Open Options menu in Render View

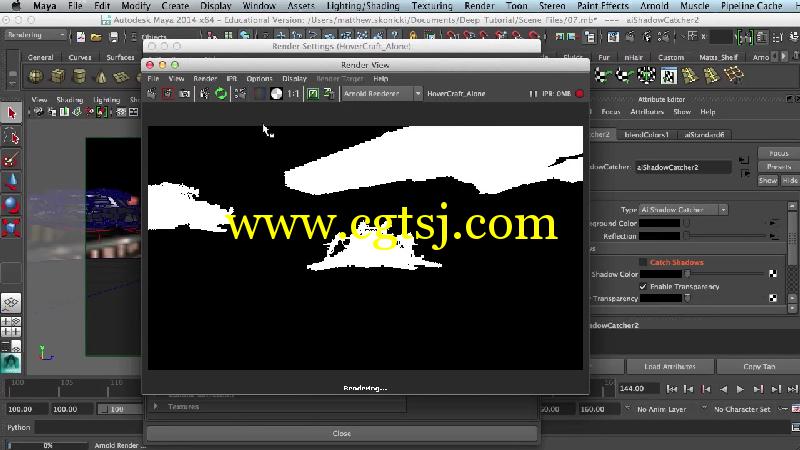(259, 79)
